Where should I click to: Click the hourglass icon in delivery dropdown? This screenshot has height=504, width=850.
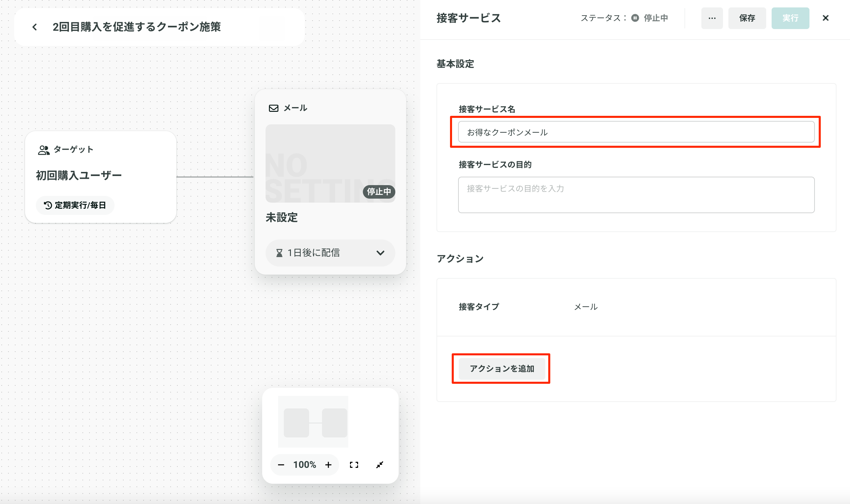[279, 253]
